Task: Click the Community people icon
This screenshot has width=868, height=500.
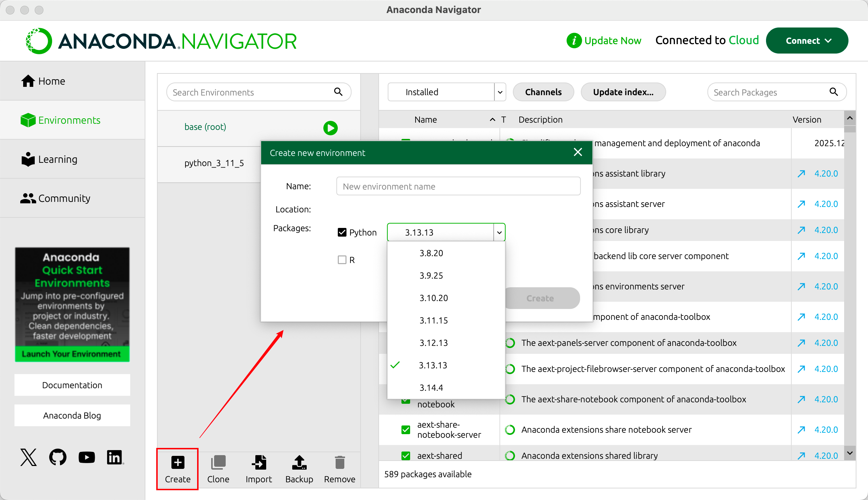Action: pos(28,198)
